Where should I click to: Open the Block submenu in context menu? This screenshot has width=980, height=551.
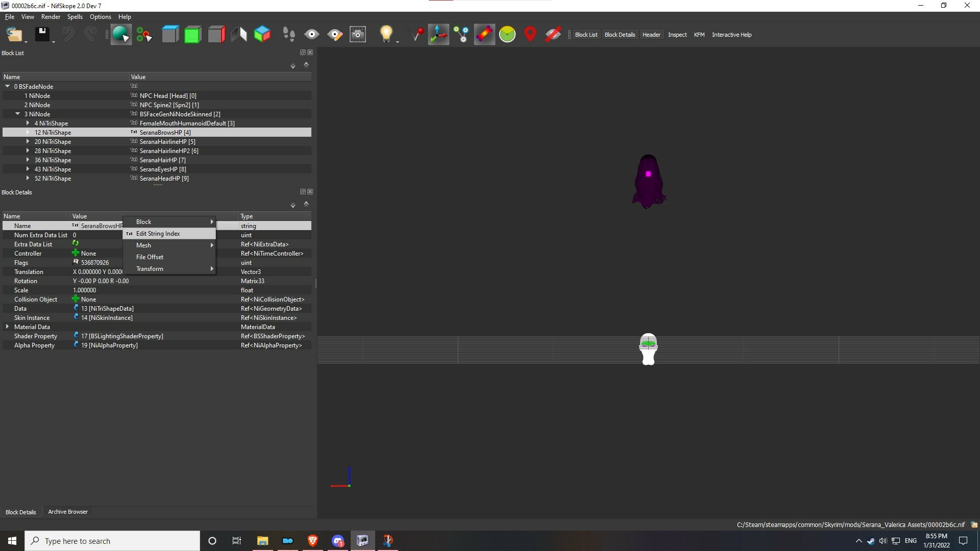pyautogui.click(x=169, y=222)
